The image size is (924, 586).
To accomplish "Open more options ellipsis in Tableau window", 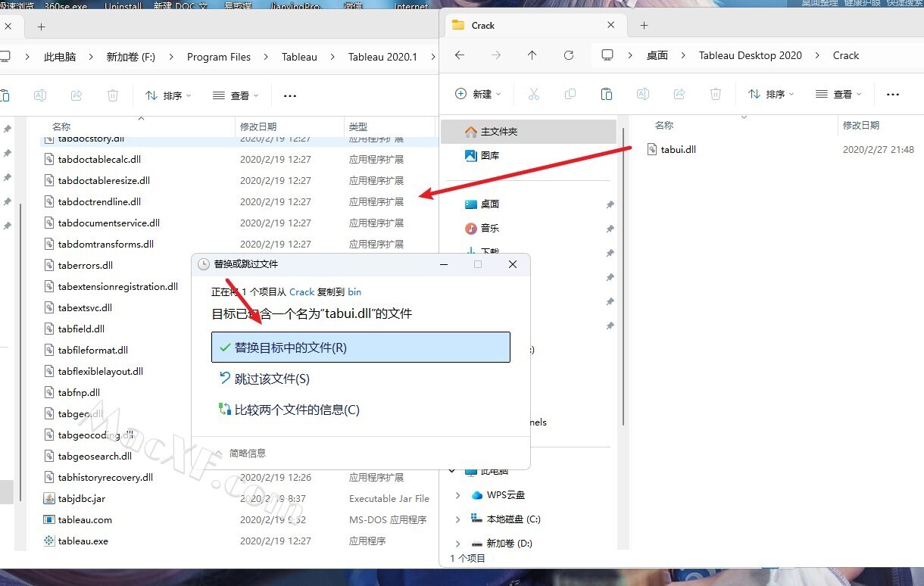I will [290, 95].
